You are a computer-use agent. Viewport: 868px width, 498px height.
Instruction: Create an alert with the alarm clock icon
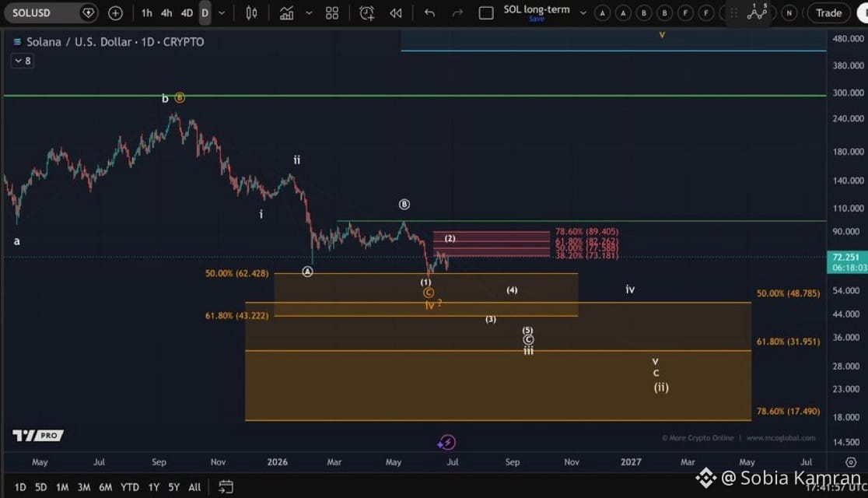click(x=366, y=12)
